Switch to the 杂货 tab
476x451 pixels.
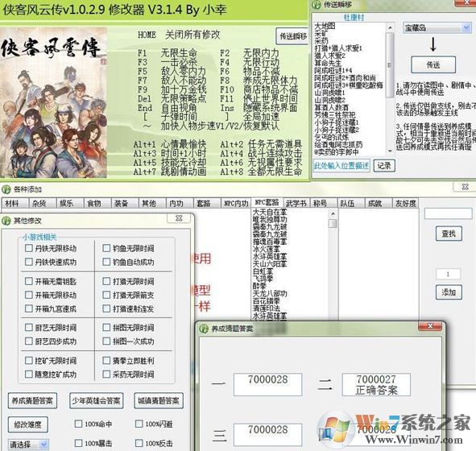[42, 203]
